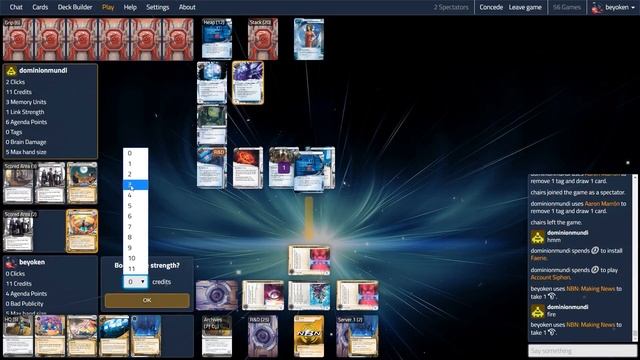The width and height of the screenshot is (640, 360).
Task: Click dominionmundi avatar beside 'hmm' message
Action: click(x=538, y=237)
